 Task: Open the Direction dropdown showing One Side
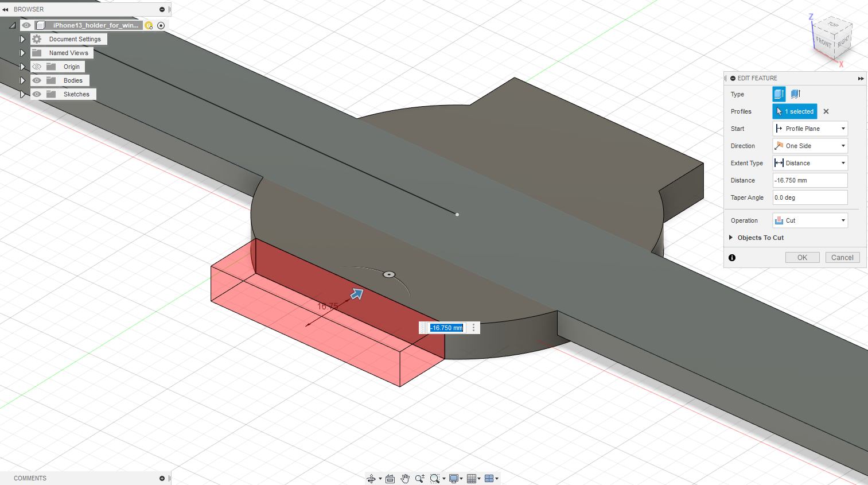[810, 146]
